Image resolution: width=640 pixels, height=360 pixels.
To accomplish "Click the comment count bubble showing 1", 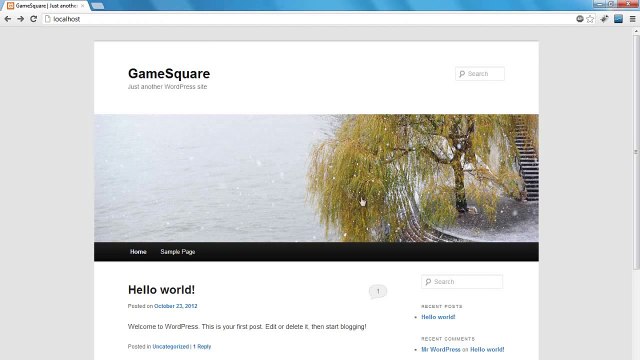I will [378, 291].
